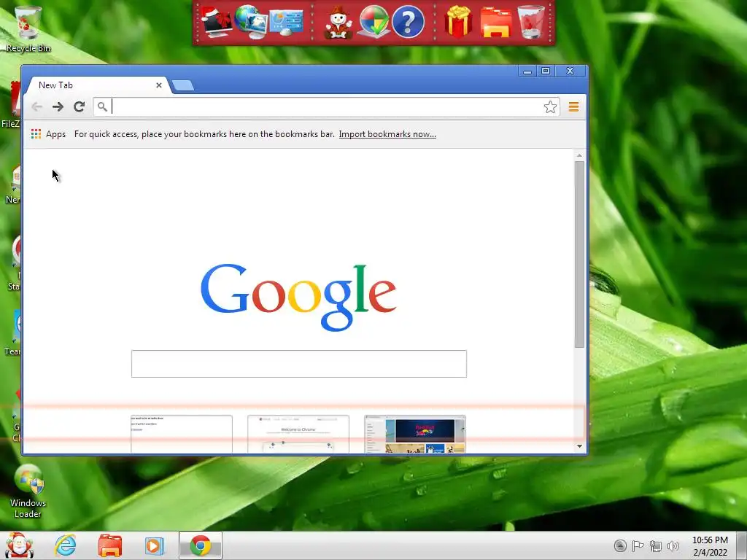Open the Windows Loader desktop icon
This screenshot has width=747, height=560.
pyautogui.click(x=28, y=491)
